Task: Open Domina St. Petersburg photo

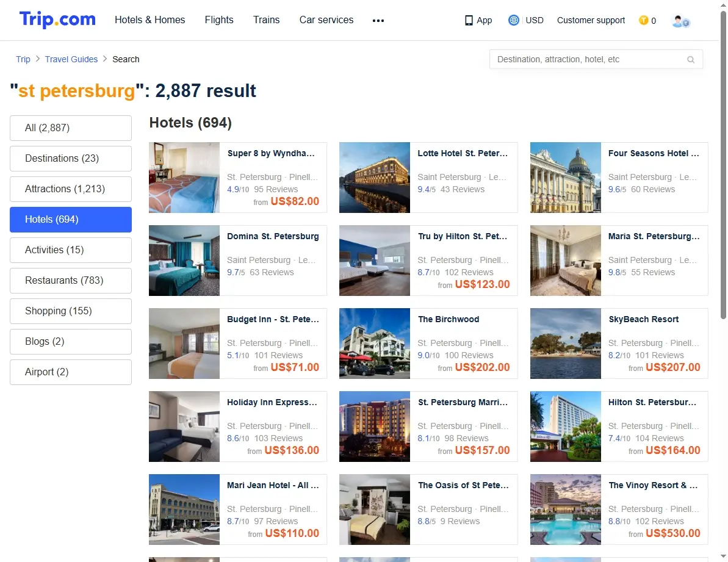Action: click(184, 261)
